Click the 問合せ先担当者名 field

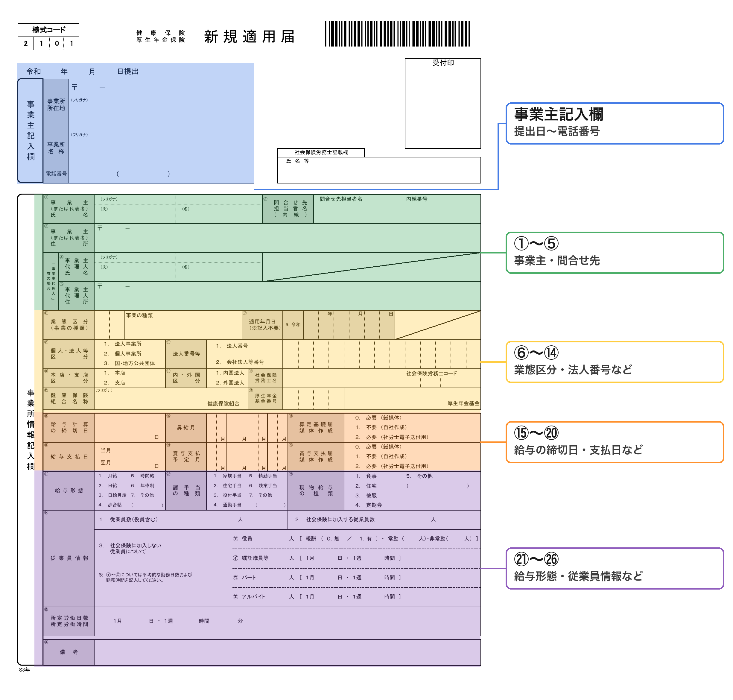pyautogui.click(x=356, y=209)
